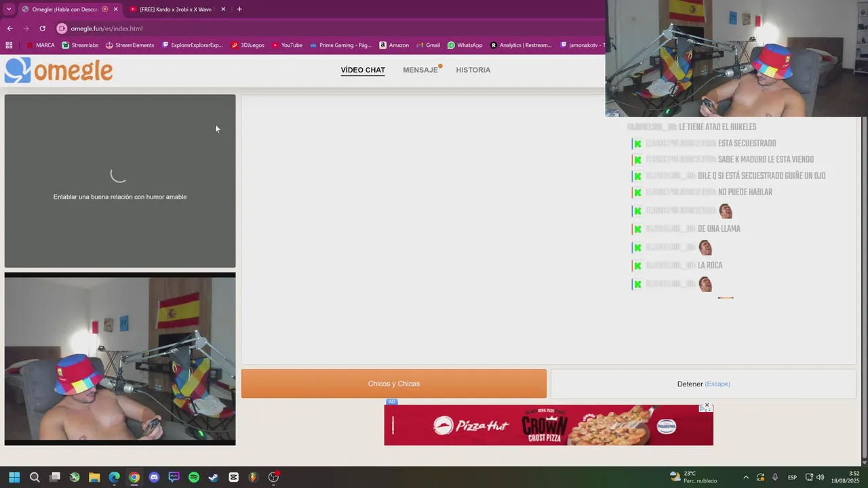Open the volume tray control

821,477
